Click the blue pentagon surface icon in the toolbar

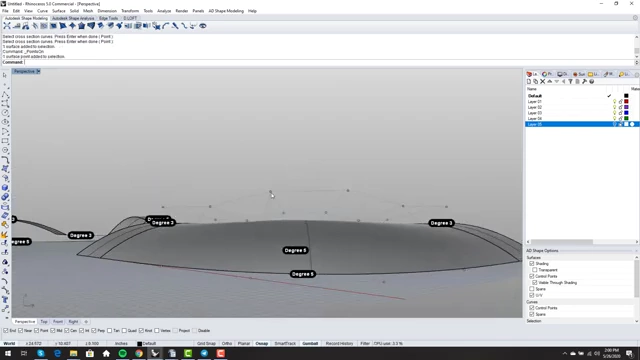82,26
